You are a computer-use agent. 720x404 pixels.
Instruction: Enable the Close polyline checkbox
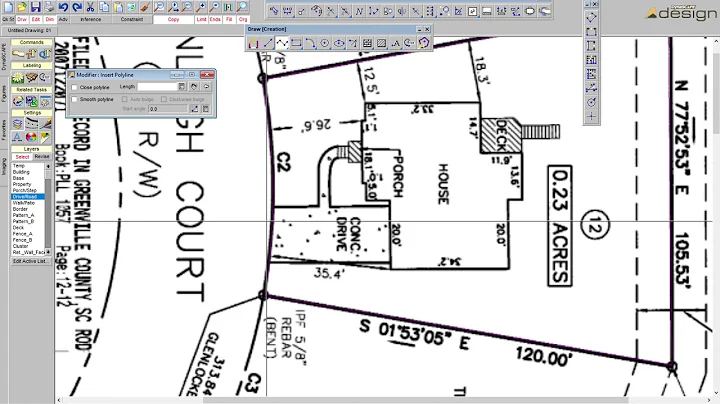coord(74,87)
